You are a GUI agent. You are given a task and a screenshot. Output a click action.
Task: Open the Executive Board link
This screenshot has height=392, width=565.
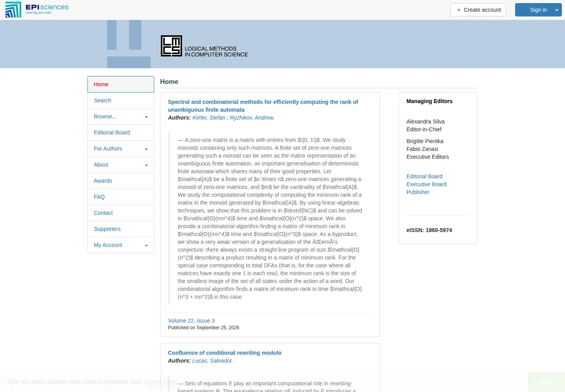point(426,184)
